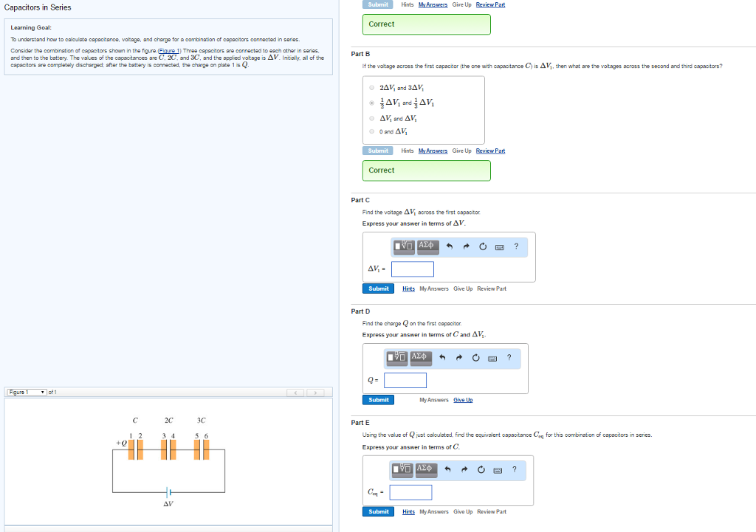The image size is (756, 532).
Task: Click the templates icon in Part D equation editor
Action: (397, 358)
